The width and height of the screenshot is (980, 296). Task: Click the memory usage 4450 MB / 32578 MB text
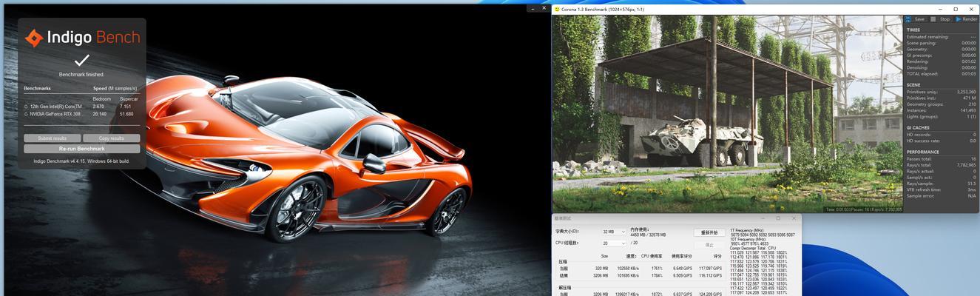pyautogui.click(x=648, y=235)
